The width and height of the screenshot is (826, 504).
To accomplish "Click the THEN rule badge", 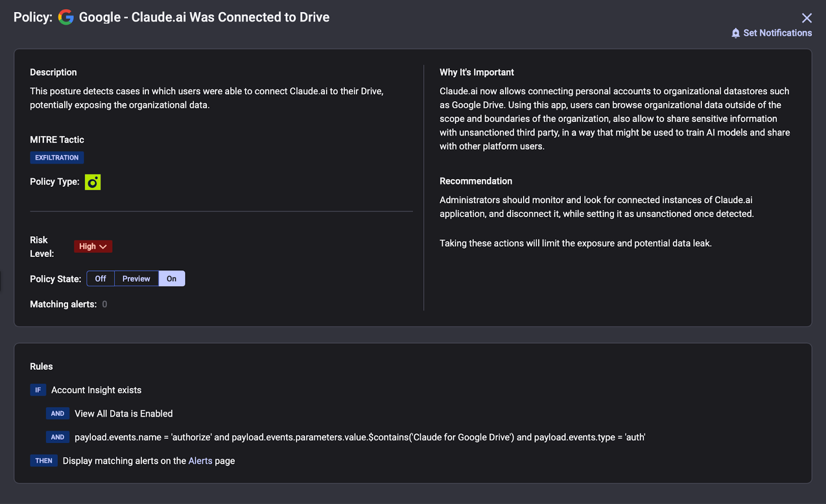I will pos(44,461).
